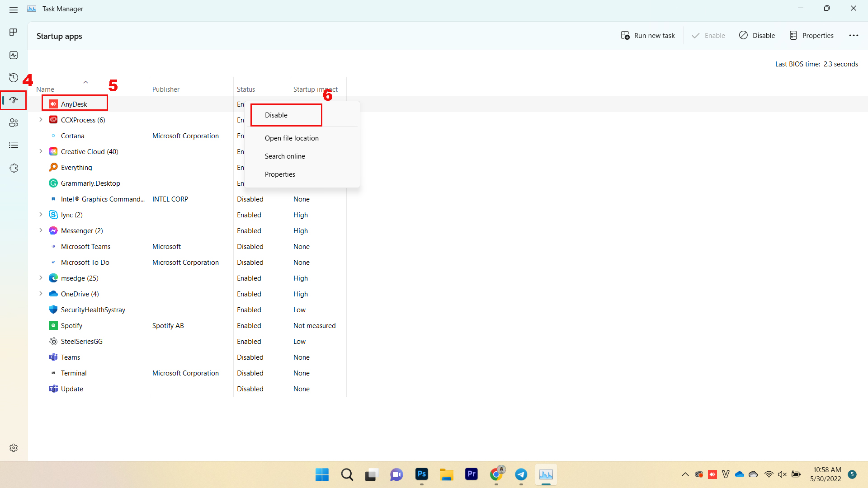Open the clock and date panel

(x=826, y=474)
